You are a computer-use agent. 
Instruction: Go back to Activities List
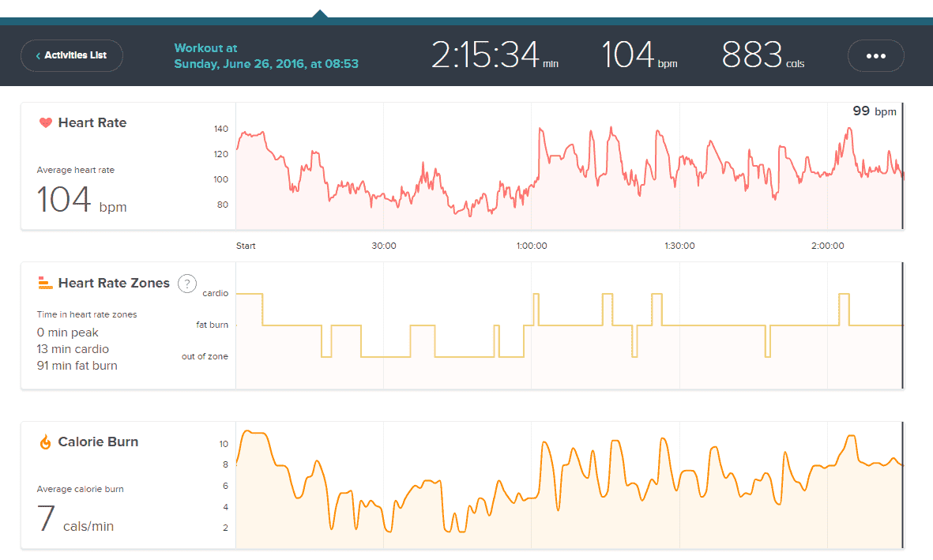click(x=75, y=56)
